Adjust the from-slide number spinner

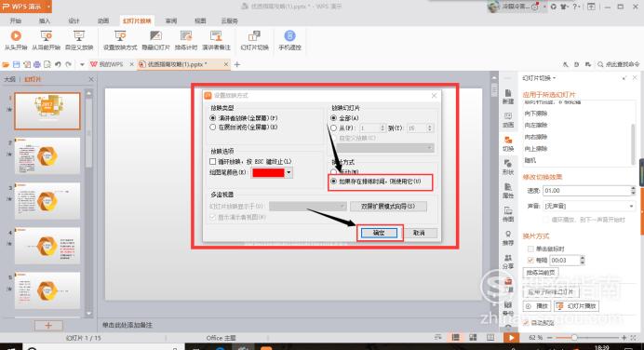(x=382, y=128)
